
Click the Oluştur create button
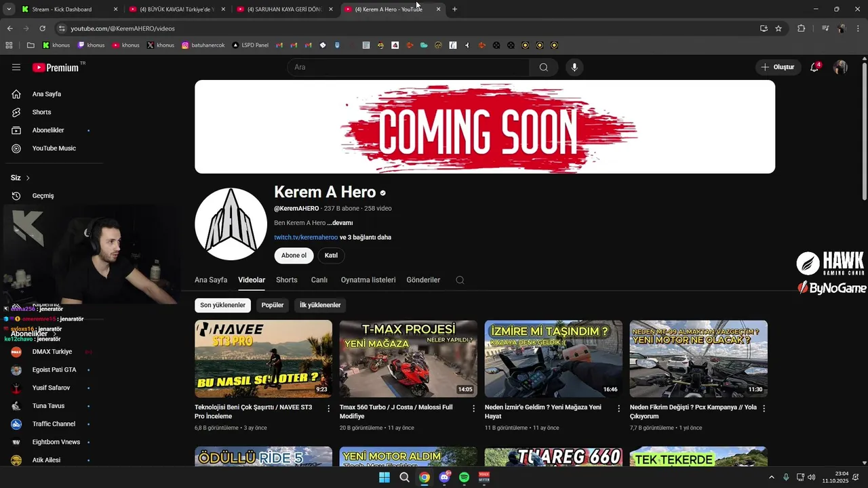pos(777,67)
